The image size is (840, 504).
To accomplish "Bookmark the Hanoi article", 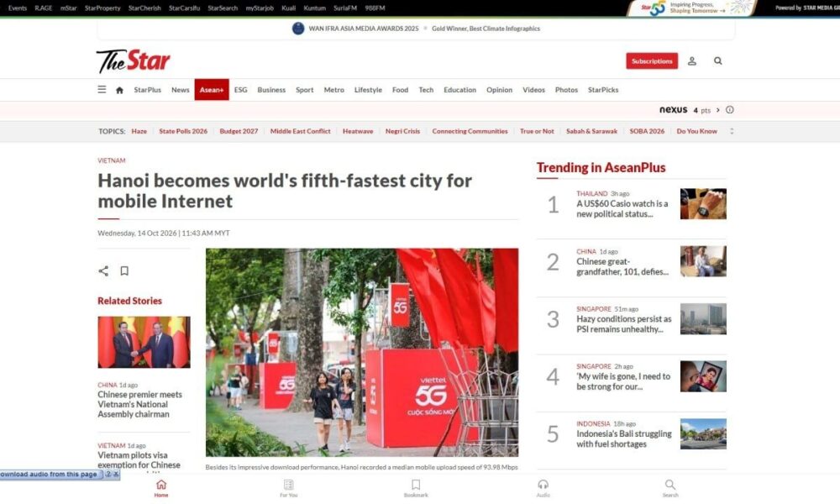I will [124, 271].
